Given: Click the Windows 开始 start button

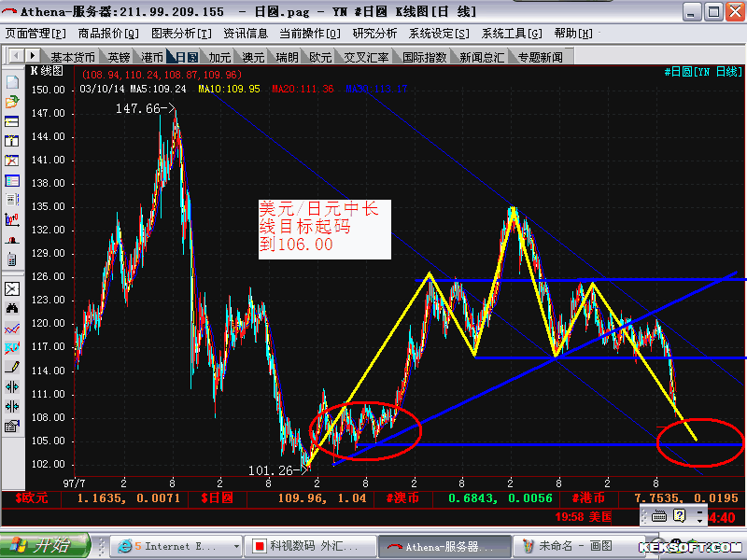Looking at the screenshot, I should pyautogui.click(x=45, y=545).
